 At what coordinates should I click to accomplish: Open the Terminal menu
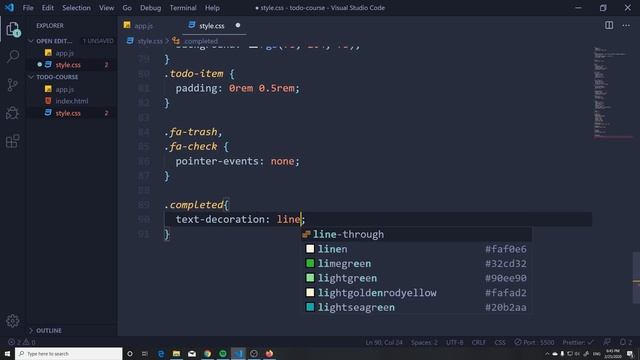[183, 8]
